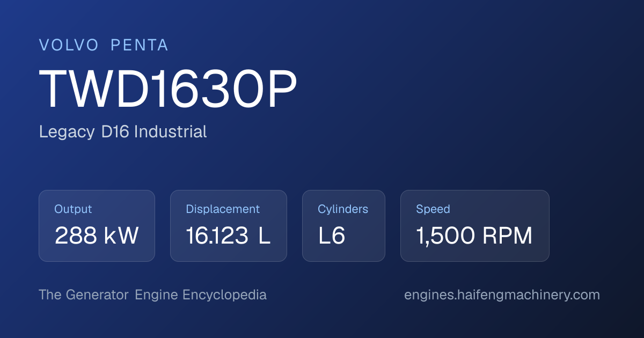Open the Speed spec card
644x338 pixels.
click(x=475, y=226)
